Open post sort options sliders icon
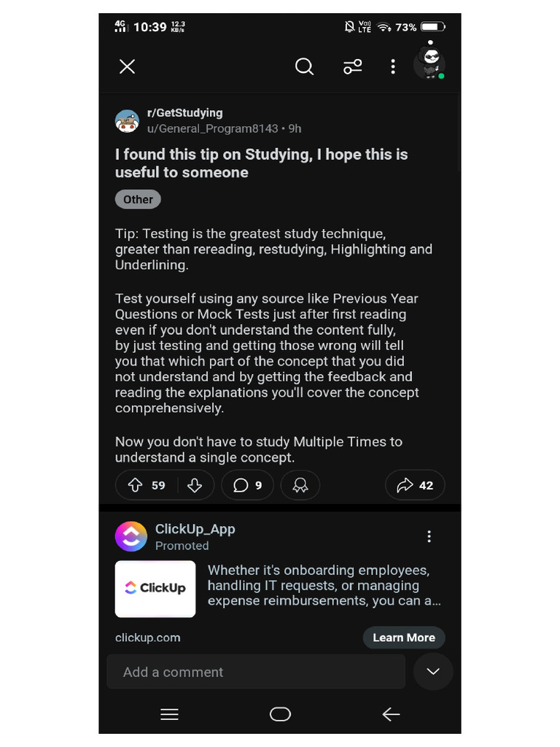Image resolution: width=560 pixels, height=747 pixels. (353, 67)
